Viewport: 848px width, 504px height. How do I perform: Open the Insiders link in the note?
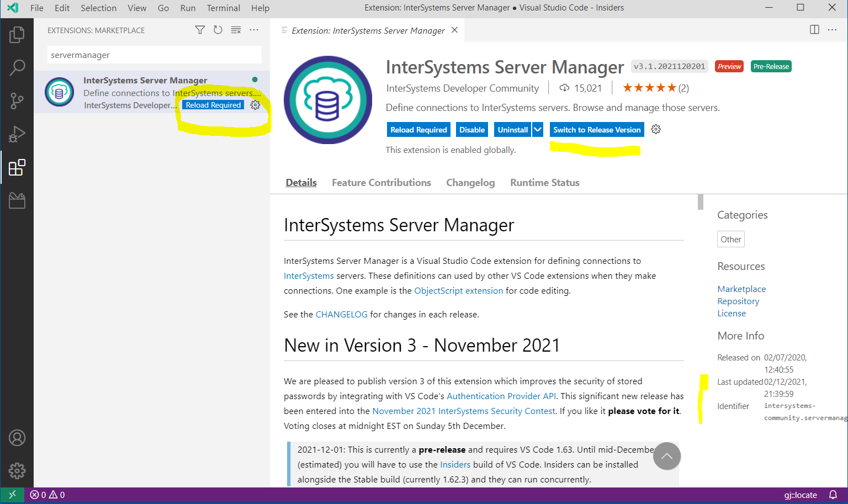click(455, 464)
